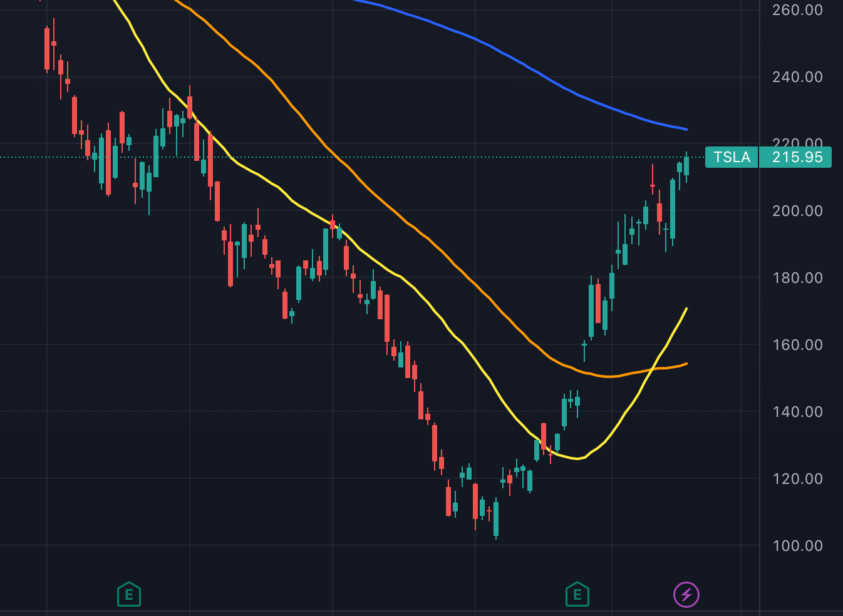This screenshot has height=616, width=843.
Task: Click the 180.00 price axis label
Action: (x=797, y=278)
